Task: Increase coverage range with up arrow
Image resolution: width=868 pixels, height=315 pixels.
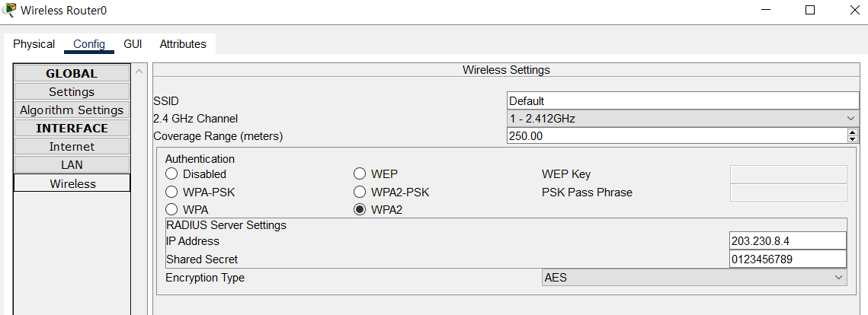Action: 853,132
